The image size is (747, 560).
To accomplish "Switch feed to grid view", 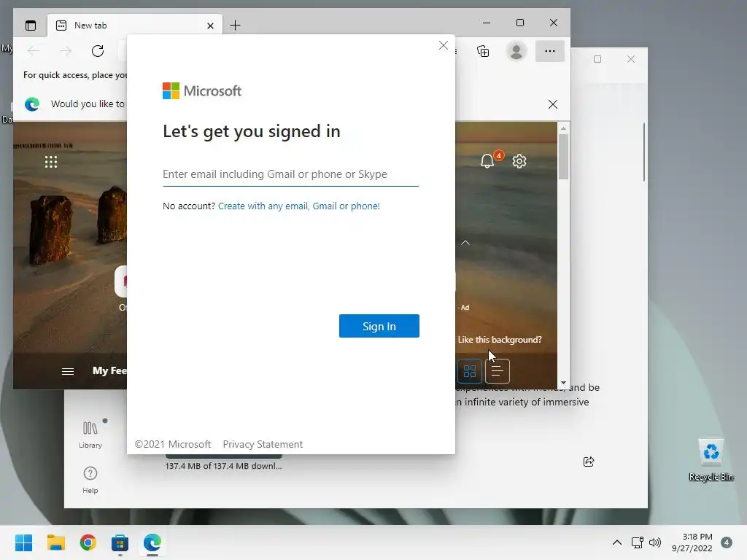I will [470, 371].
